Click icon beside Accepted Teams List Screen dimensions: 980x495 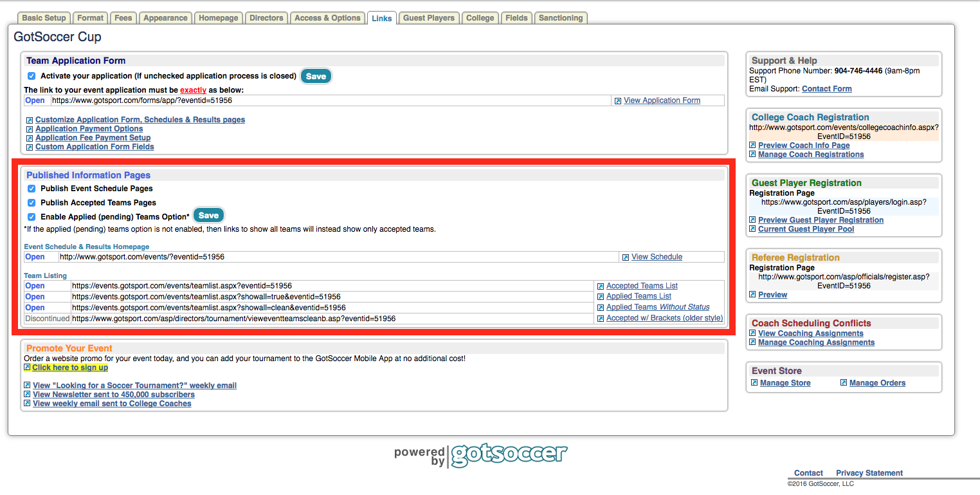click(x=601, y=286)
